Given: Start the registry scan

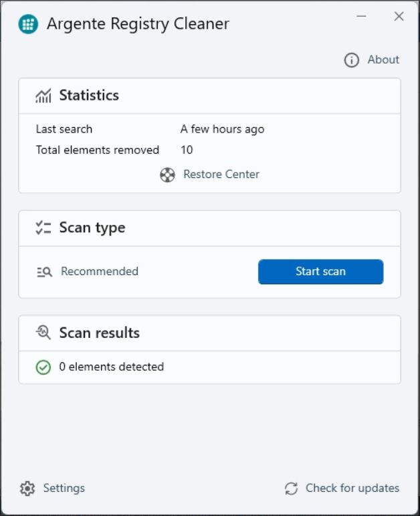Looking at the screenshot, I should point(320,272).
